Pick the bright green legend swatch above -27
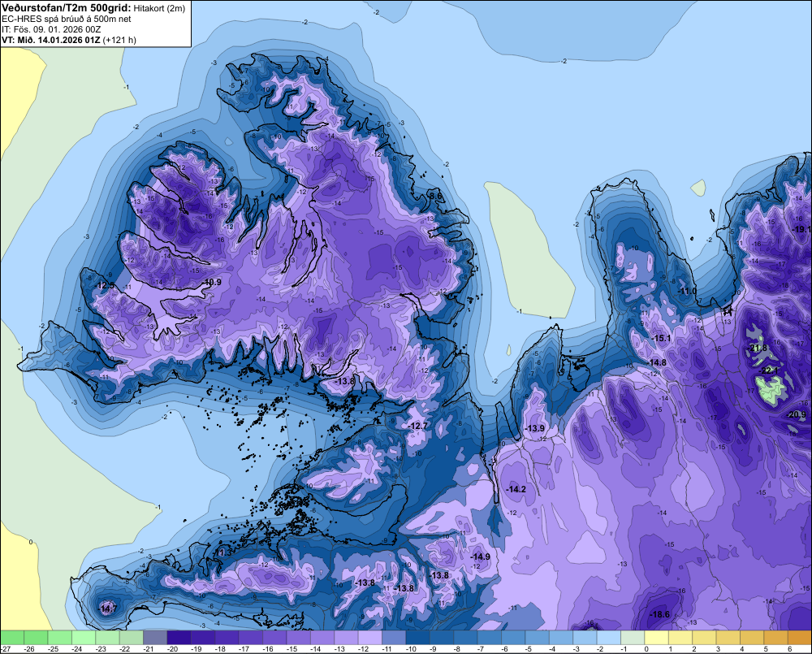Screen dimensions: 812x654 pyautogui.click(x=12, y=638)
